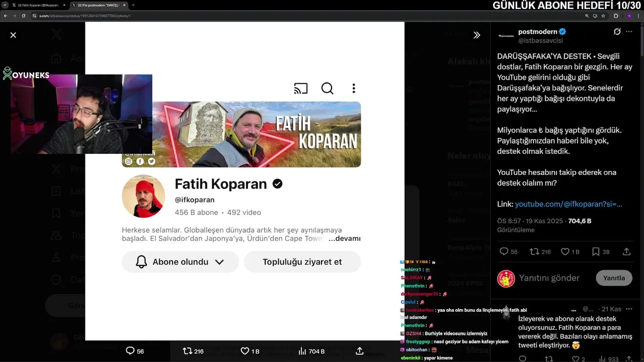
Task: Open the postmodern profile avatar
Action: pyautogui.click(x=506, y=36)
